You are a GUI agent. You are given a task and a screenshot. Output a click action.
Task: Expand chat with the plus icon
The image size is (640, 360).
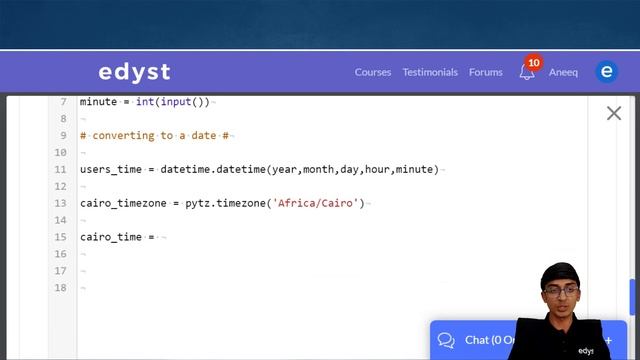click(609, 340)
